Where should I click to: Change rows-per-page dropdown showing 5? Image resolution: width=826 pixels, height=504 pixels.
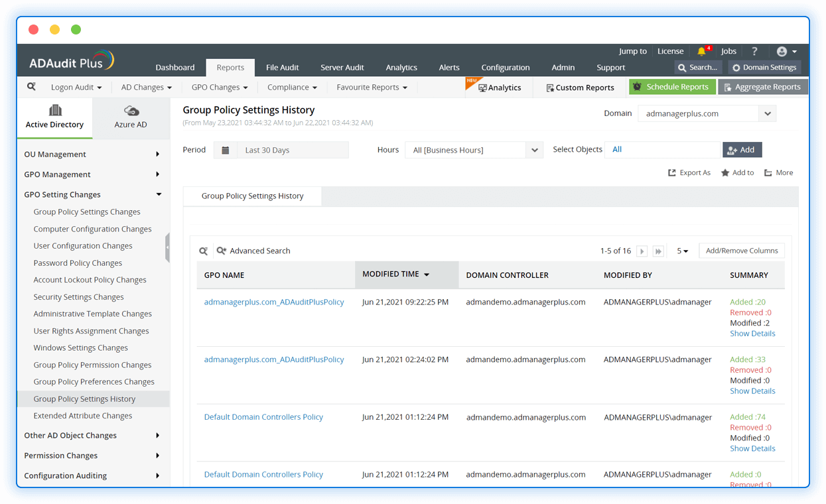(x=682, y=251)
